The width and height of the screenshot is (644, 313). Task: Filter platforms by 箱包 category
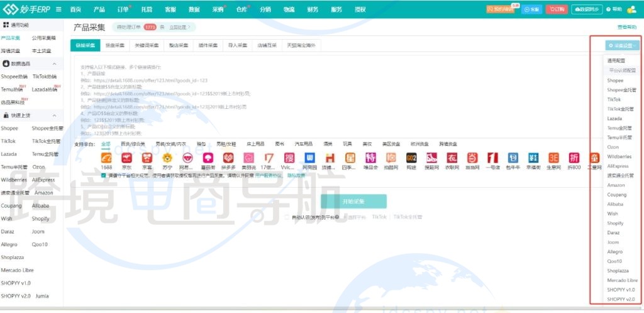pos(201,144)
